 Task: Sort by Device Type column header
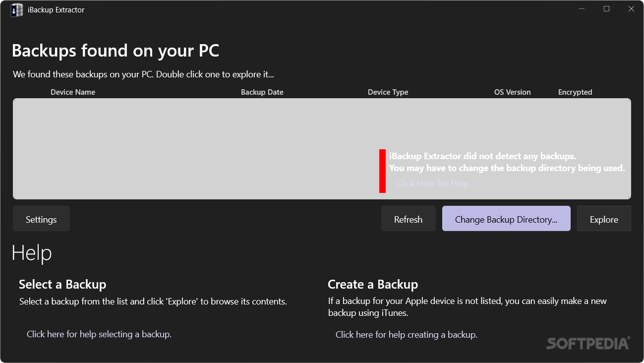(x=388, y=92)
